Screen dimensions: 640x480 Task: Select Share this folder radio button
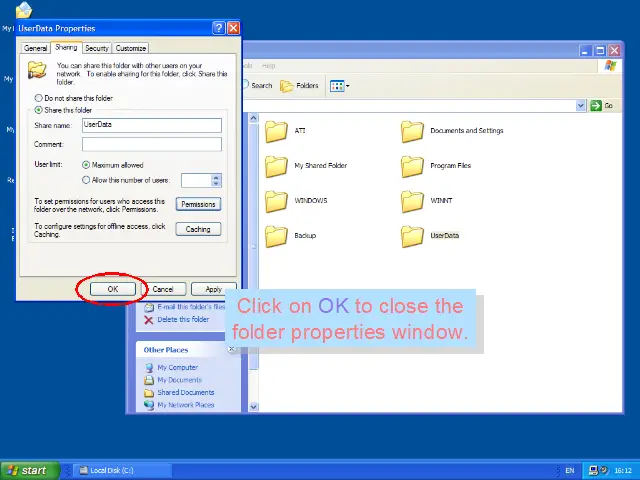pyautogui.click(x=38, y=110)
